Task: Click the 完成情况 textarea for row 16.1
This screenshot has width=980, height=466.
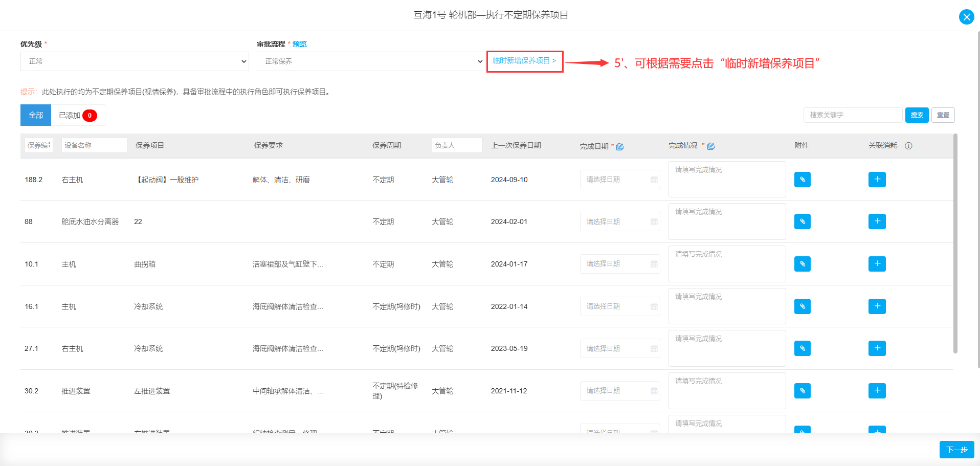Action: pyautogui.click(x=727, y=306)
